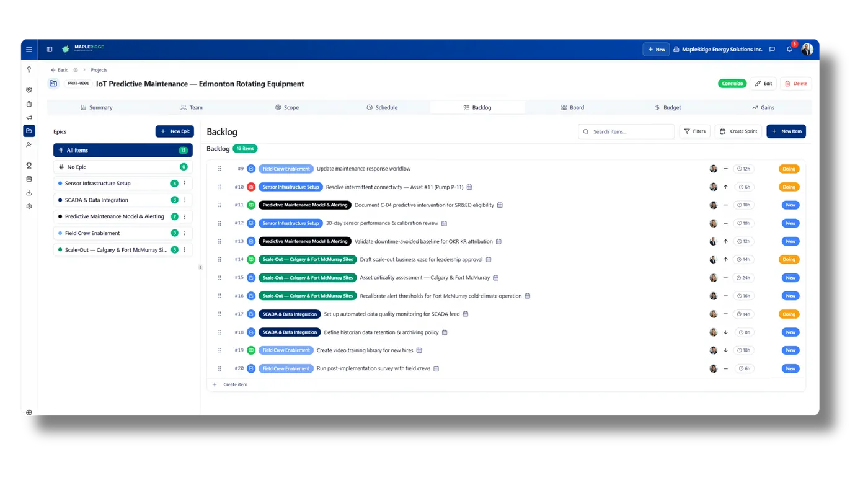Click the Back link
Viewport: 868px width, 488px height.
tap(59, 70)
